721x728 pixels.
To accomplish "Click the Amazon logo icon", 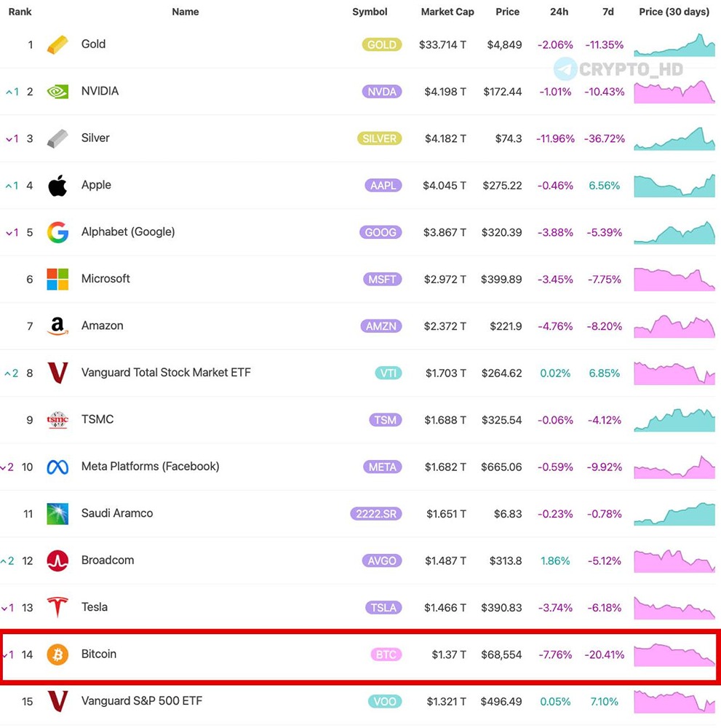I will [57, 326].
